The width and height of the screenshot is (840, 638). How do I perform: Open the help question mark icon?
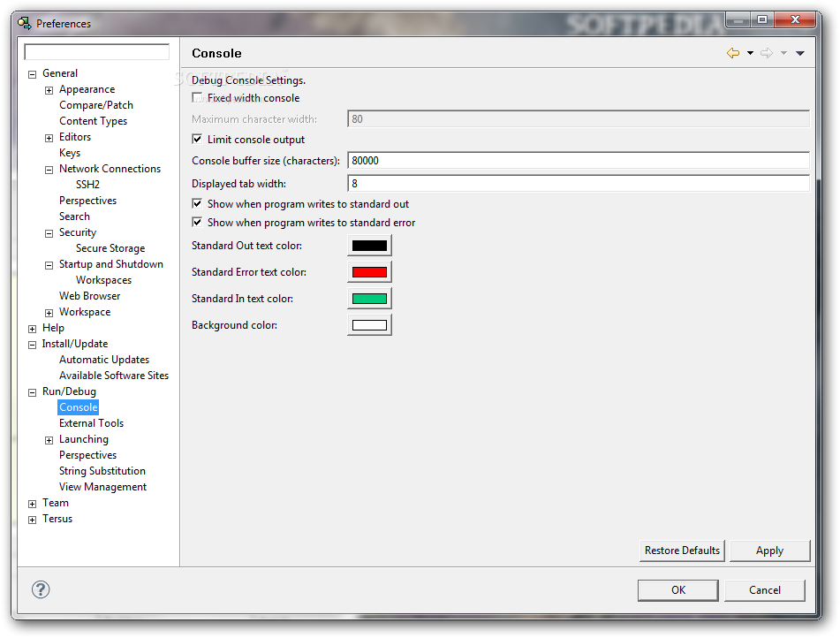tap(41, 589)
